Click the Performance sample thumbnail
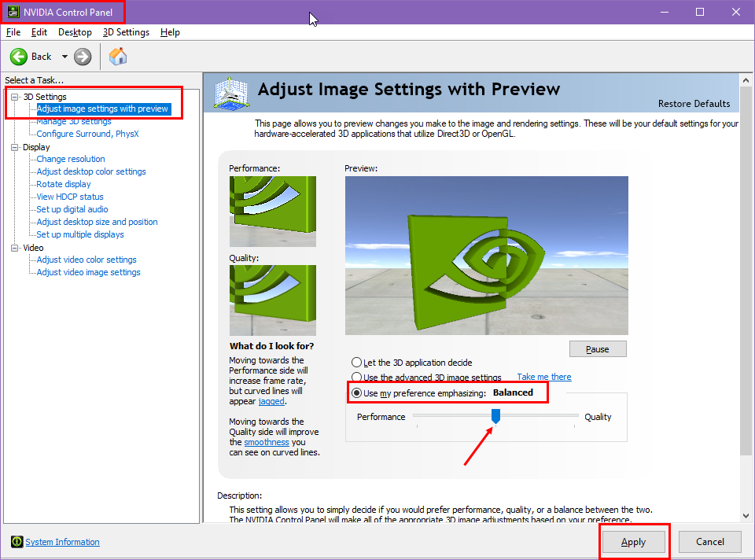 coord(273,212)
